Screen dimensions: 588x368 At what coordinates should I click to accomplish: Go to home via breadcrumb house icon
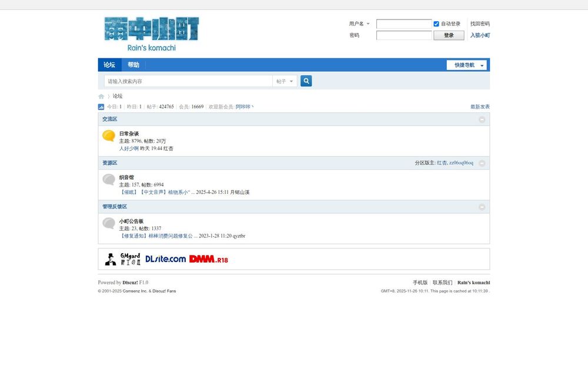[x=101, y=97]
